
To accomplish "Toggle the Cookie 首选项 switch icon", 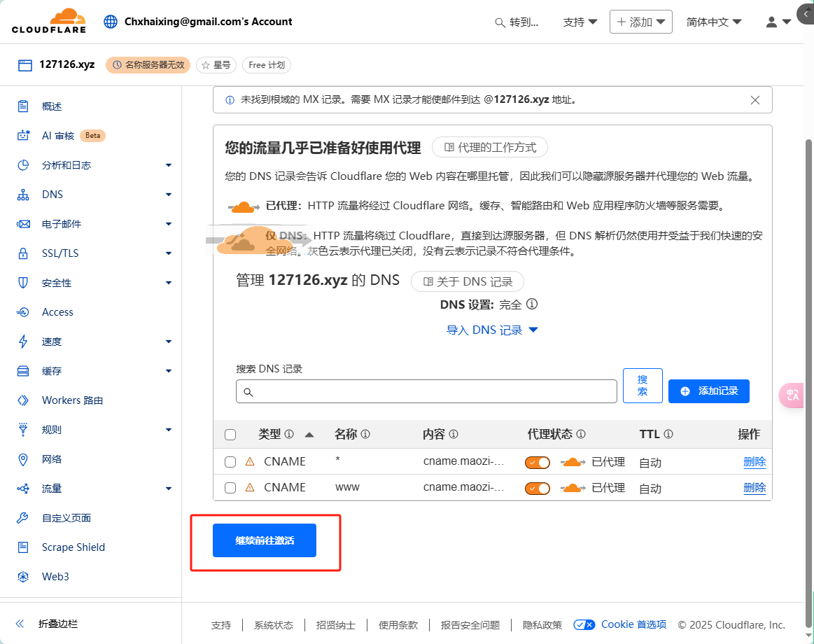I will [584, 624].
